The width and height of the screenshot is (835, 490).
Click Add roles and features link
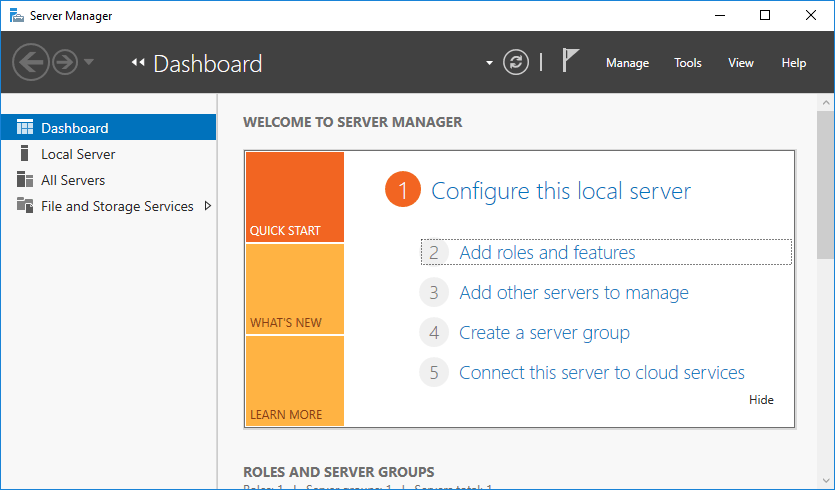pyautogui.click(x=547, y=253)
